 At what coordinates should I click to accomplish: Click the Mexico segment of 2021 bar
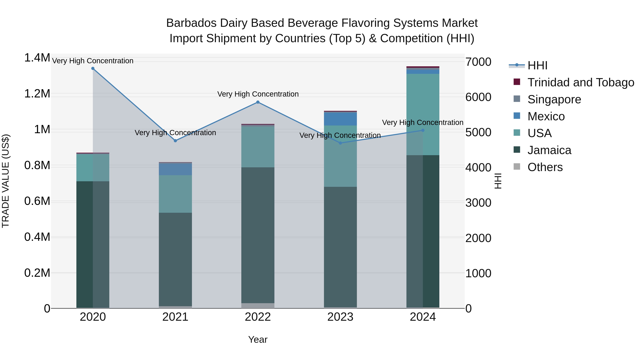175,169
